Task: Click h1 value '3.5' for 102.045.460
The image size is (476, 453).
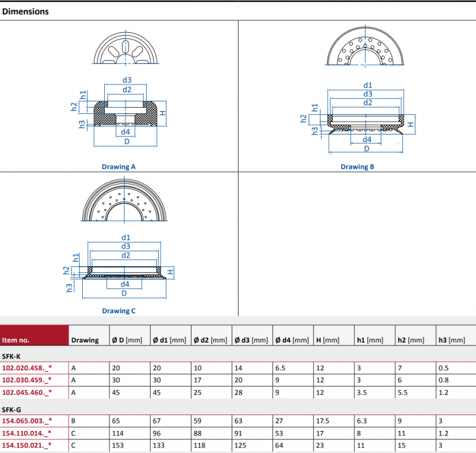Action: point(362,392)
